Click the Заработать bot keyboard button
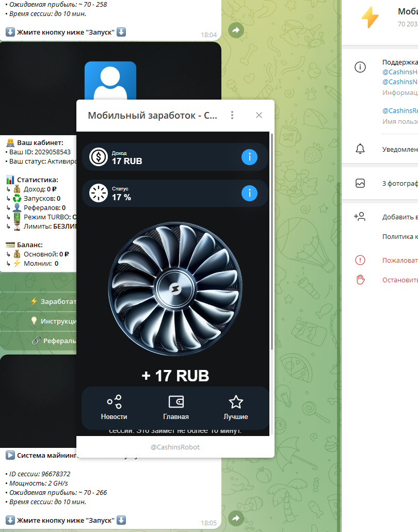Image resolution: width=418 pixels, height=532 pixels. [x=38, y=301]
